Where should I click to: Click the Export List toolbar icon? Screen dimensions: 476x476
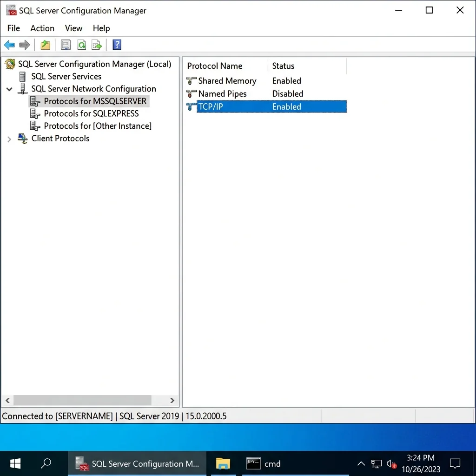coord(97,45)
